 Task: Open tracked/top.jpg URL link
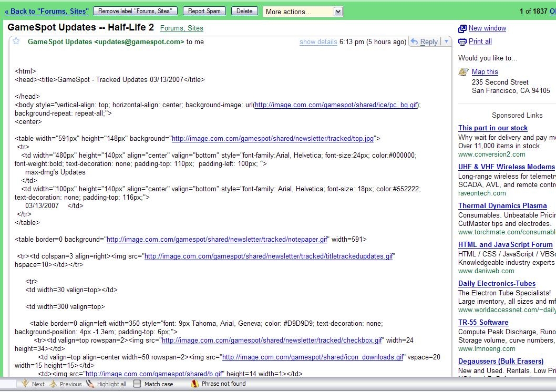(273, 139)
